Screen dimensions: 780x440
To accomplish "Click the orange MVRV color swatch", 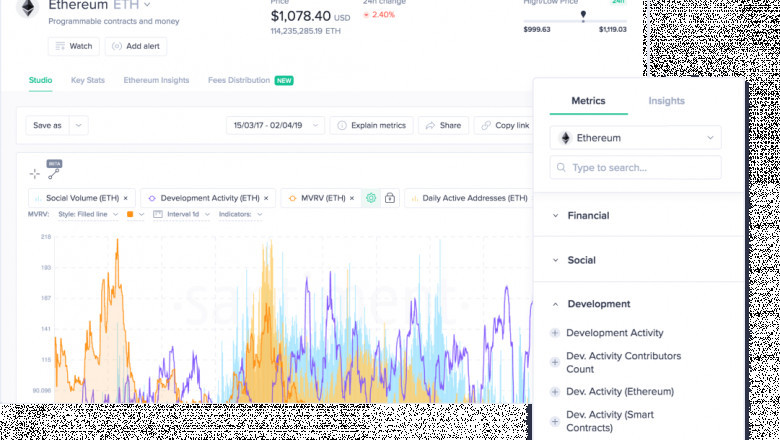I will tap(130, 214).
